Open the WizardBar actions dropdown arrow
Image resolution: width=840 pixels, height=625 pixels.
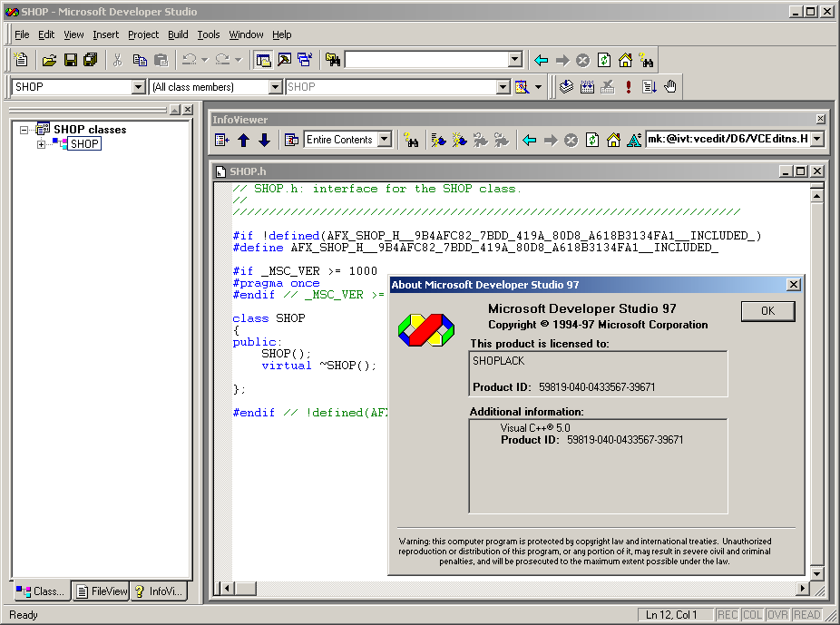pos(539,87)
